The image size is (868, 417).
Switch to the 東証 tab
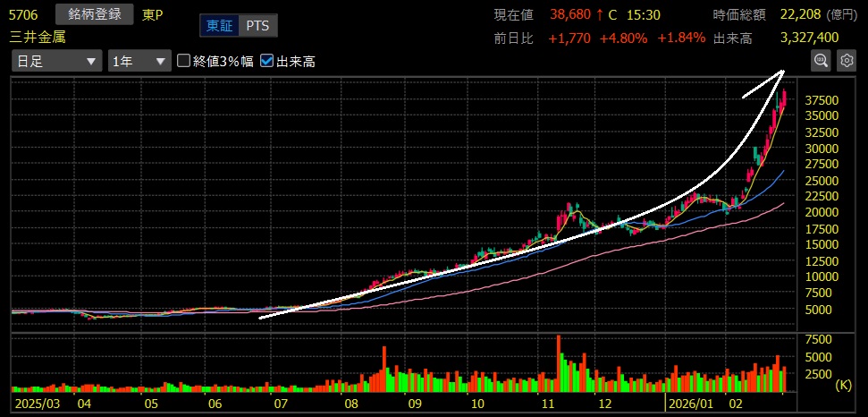coord(219,26)
